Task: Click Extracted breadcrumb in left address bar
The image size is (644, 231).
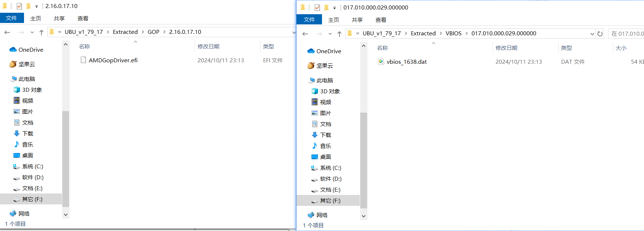Action: click(x=125, y=32)
